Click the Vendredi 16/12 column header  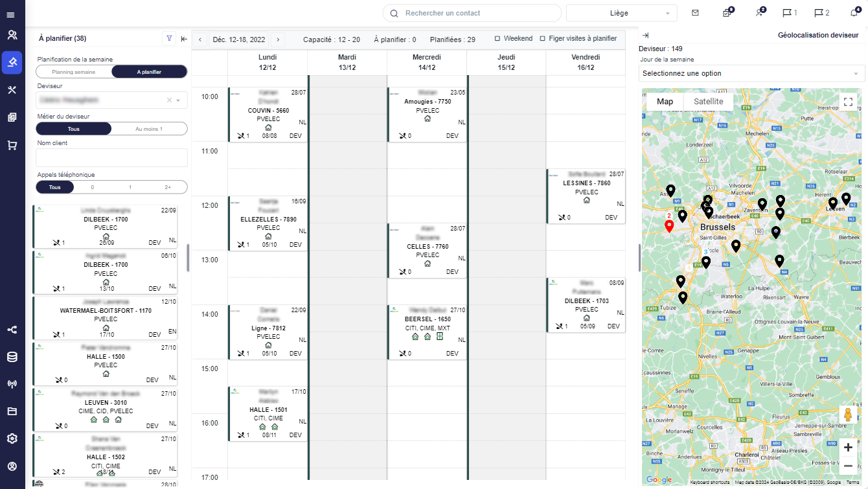click(586, 62)
